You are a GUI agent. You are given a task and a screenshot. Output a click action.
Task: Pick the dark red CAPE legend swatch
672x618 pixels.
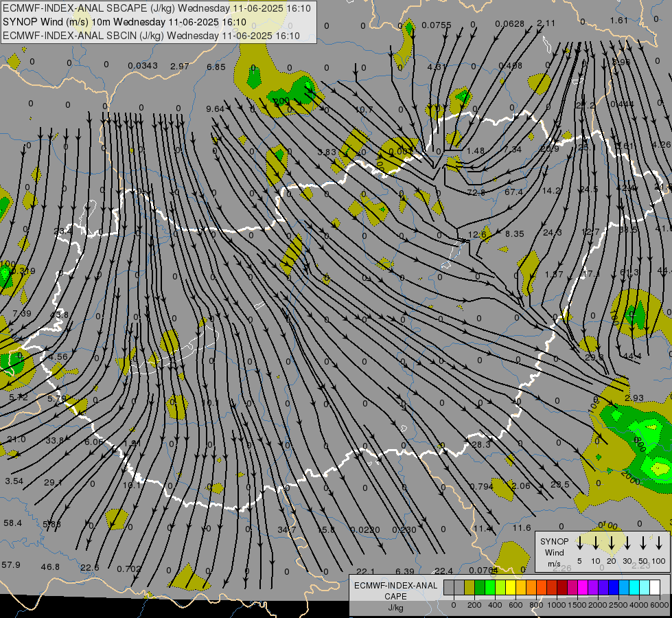coord(562,588)
